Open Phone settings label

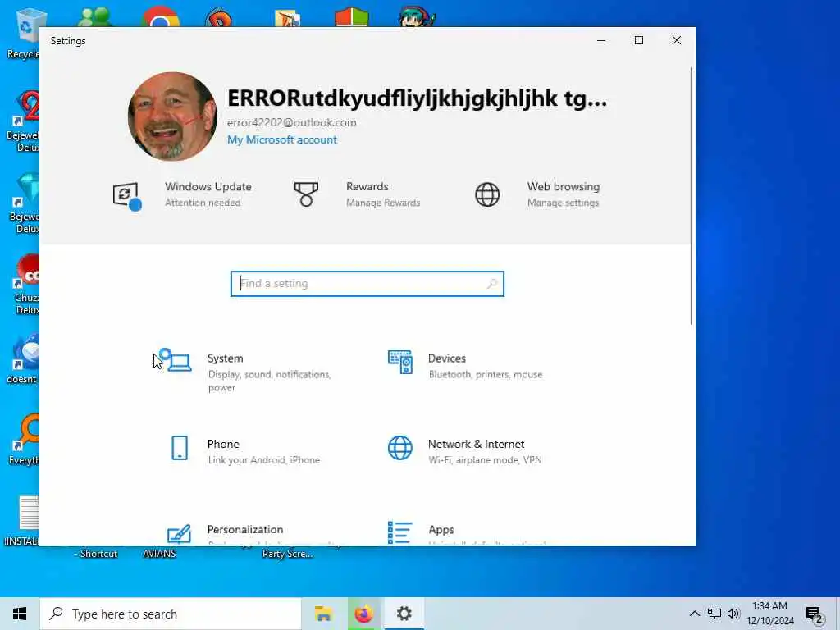coord(223,444)
